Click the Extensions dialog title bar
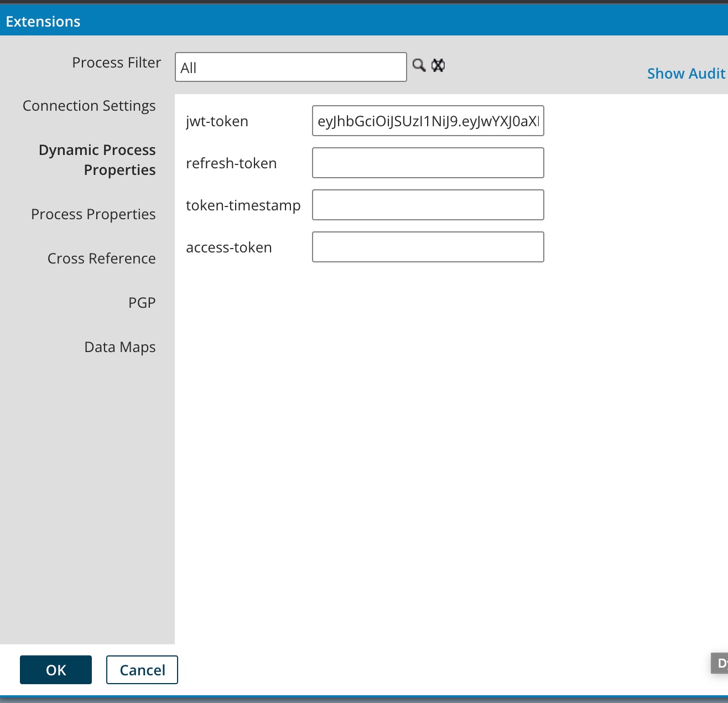The height and width of the screenshot is (703, 728). (x=364, y=22)
